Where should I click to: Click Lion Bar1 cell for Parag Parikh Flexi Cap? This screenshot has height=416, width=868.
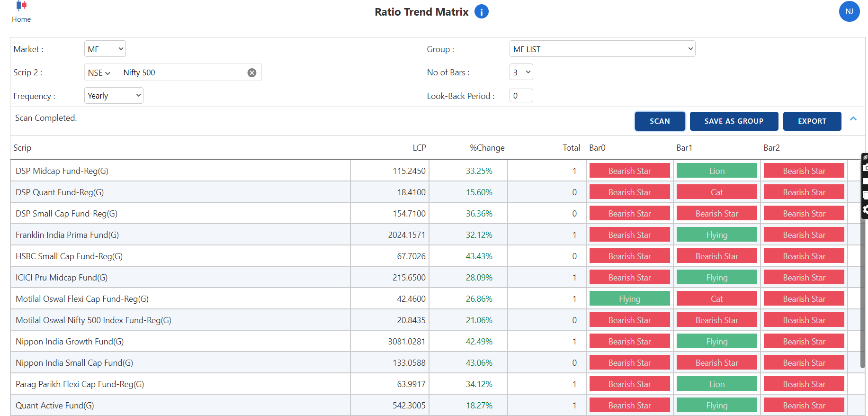click(x=717, y=384)
